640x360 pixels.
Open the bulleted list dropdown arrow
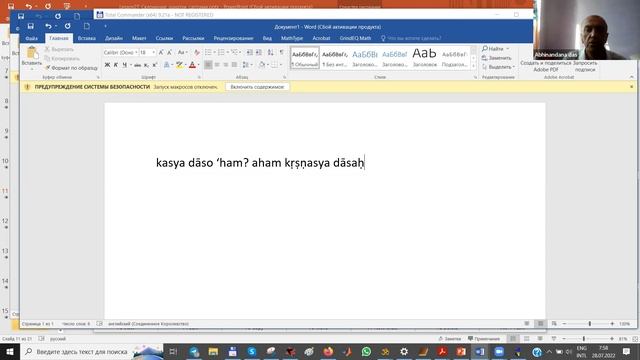click(214, 53)
